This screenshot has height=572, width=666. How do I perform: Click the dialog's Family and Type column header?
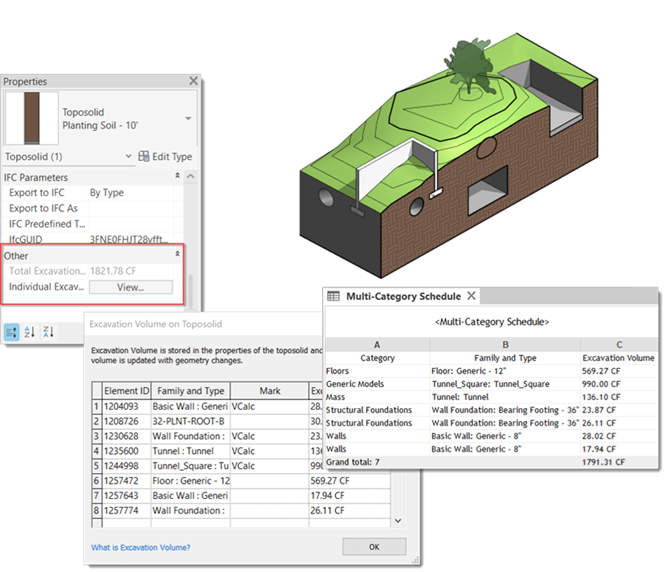tap(190, 391)
